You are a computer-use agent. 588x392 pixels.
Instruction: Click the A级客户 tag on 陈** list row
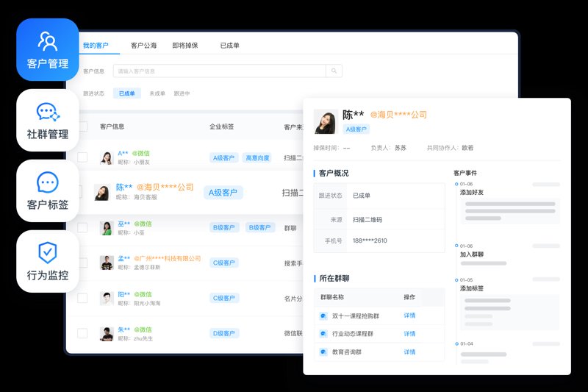[x=223, y=193]
